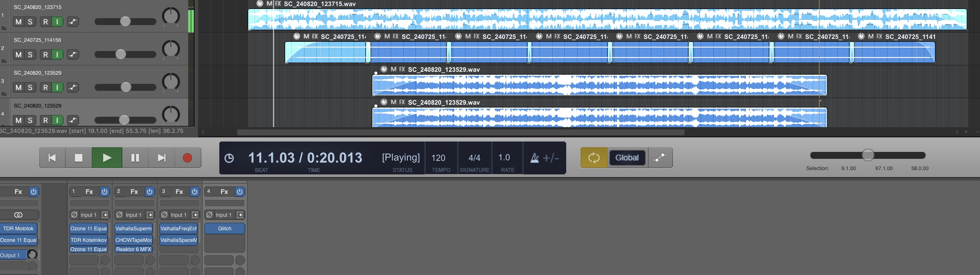Invert phase on mixer channel 3
This screenshot has width=980, height=275.
click(x=164, y=215)
